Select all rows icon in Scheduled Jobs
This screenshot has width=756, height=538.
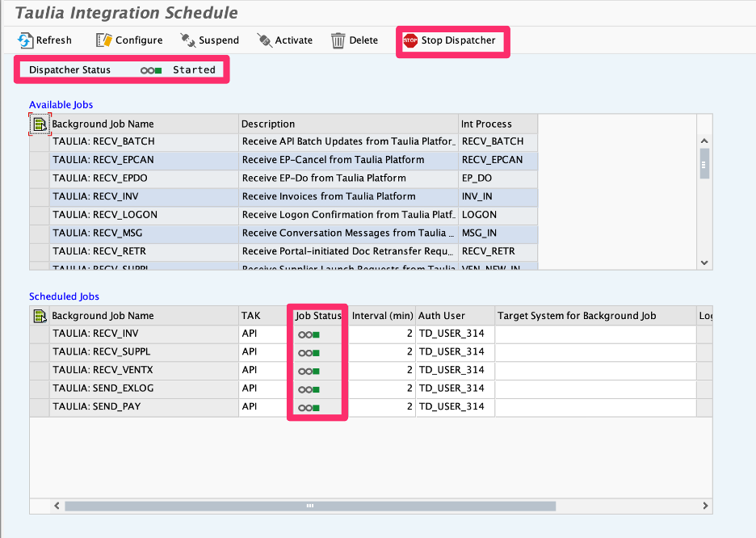click(x=40, y=316)
